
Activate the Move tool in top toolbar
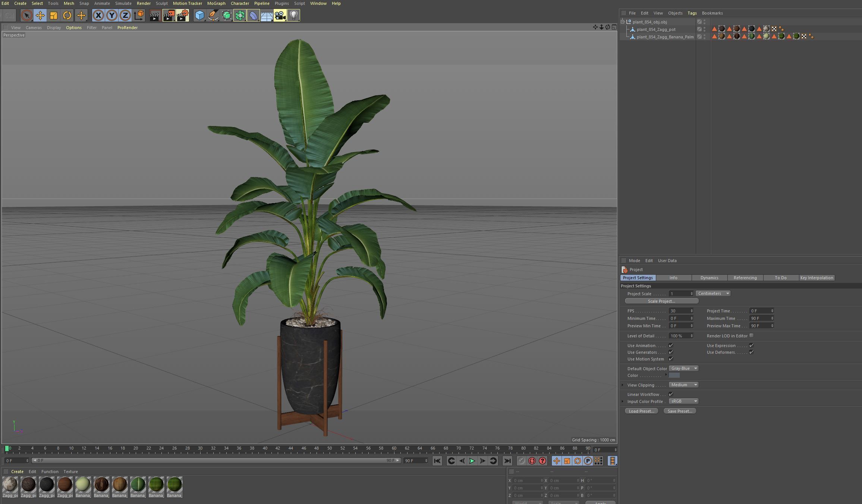point(40,15)
